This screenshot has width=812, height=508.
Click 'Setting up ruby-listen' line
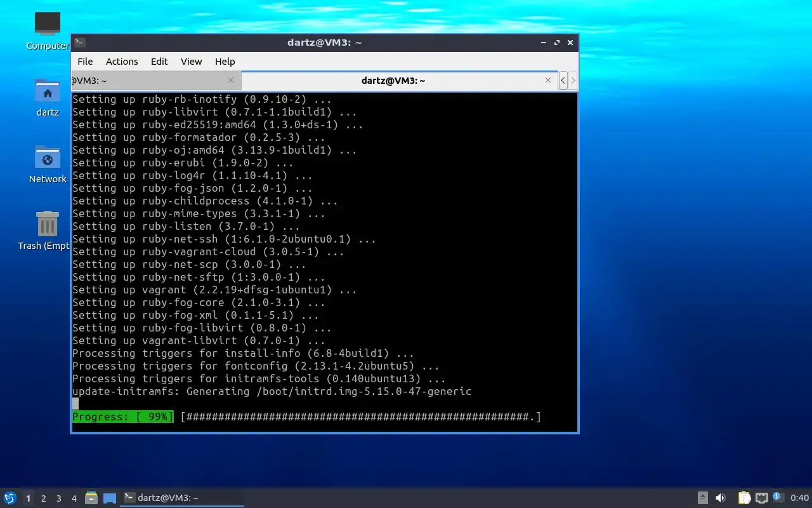186,226
